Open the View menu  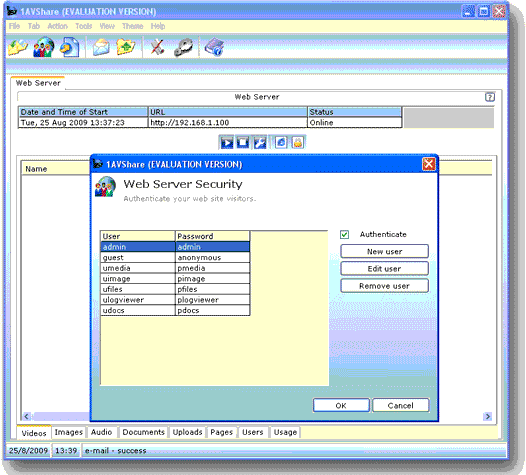107,26
